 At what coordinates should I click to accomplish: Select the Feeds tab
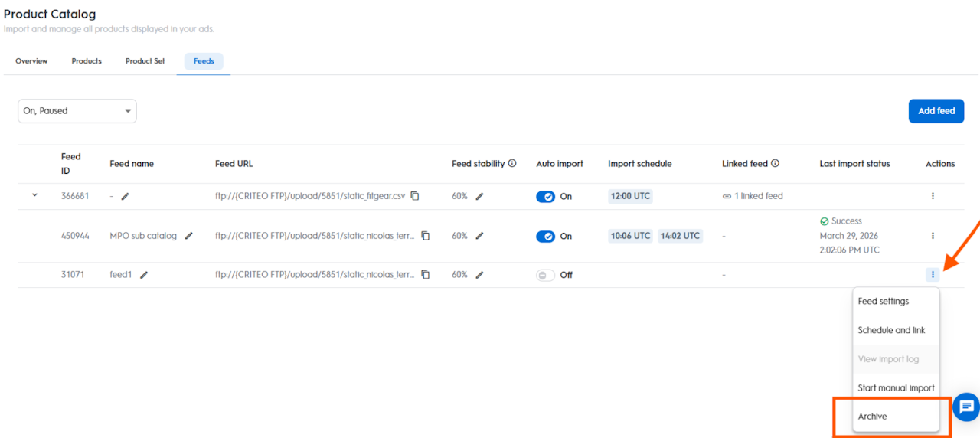tap(204, 61)
